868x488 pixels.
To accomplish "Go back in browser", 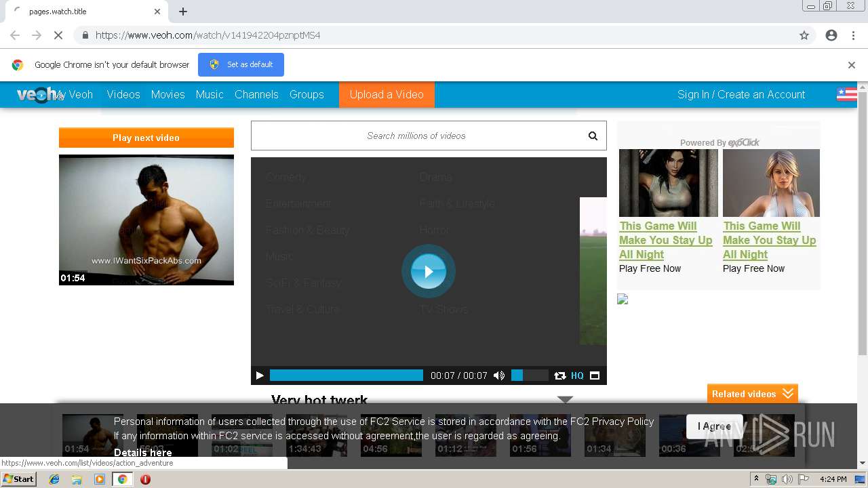I will pos(15,35).
